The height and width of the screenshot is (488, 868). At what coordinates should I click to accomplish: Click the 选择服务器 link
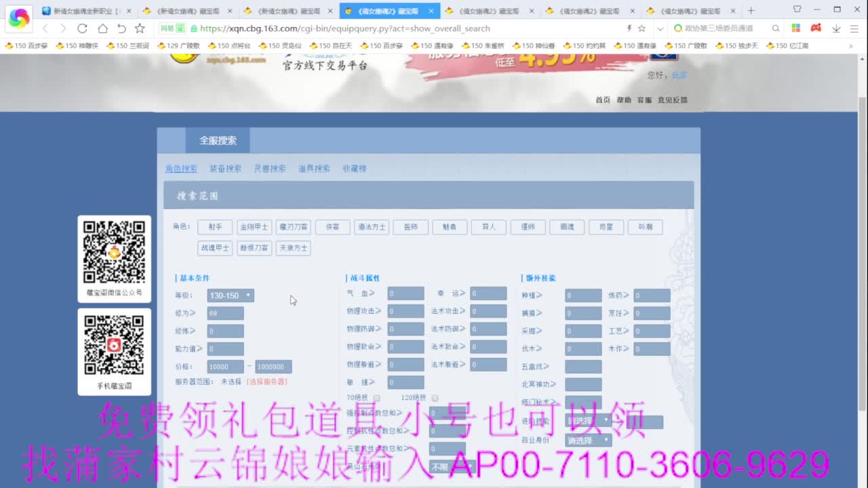point(267,382)
